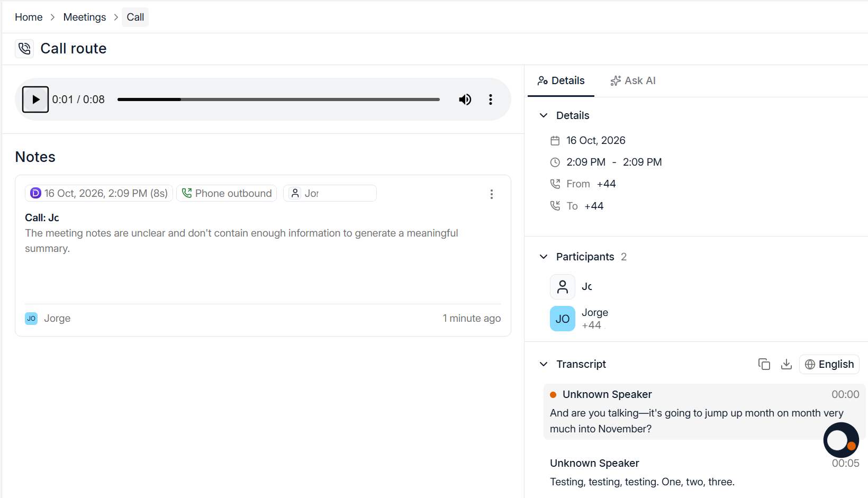The height and width of the screenshot is (498, 868).
Task: Open the floating chat widget
Action: 841,440
